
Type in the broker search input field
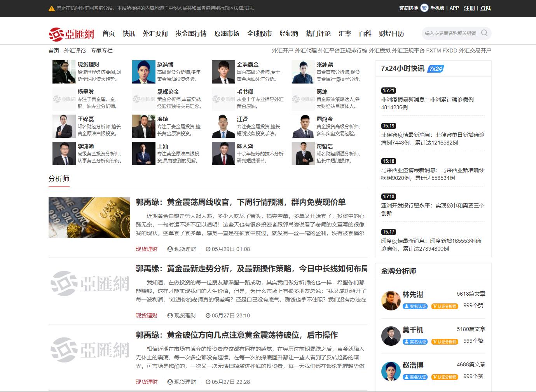pos(451,33)
